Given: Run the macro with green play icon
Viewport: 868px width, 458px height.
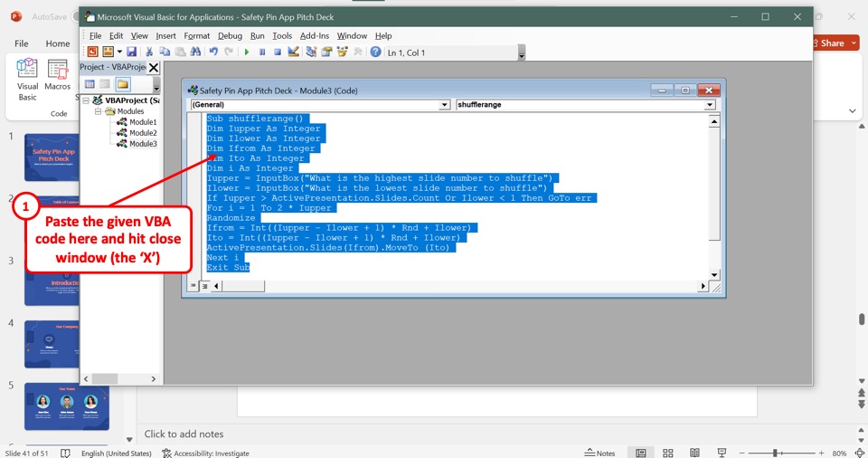Looking at the screenshot, I should [246, 52].
